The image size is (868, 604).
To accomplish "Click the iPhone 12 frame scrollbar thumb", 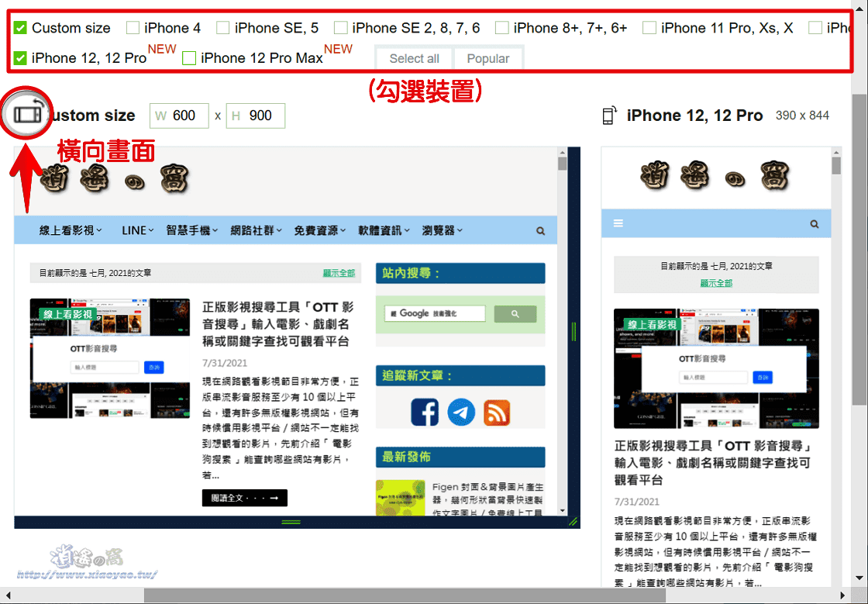I will click(x=836, y=165).
